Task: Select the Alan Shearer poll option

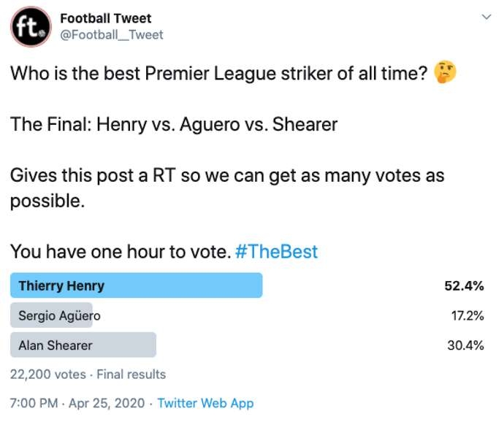Action: click(83, 345)
